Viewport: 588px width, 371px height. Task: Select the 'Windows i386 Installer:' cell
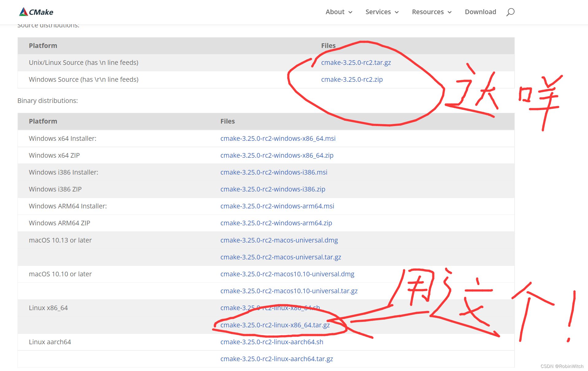coord(64,172)
